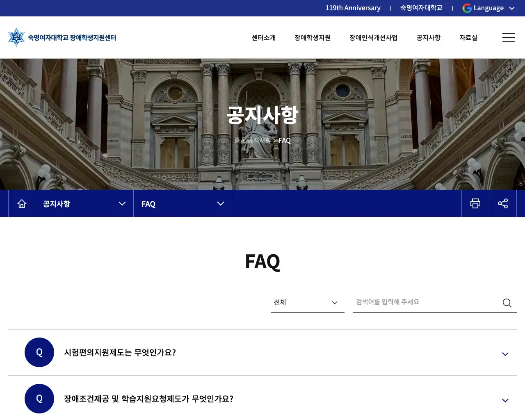Click the print page icon
525x420 pixels.
coord(475,203)
